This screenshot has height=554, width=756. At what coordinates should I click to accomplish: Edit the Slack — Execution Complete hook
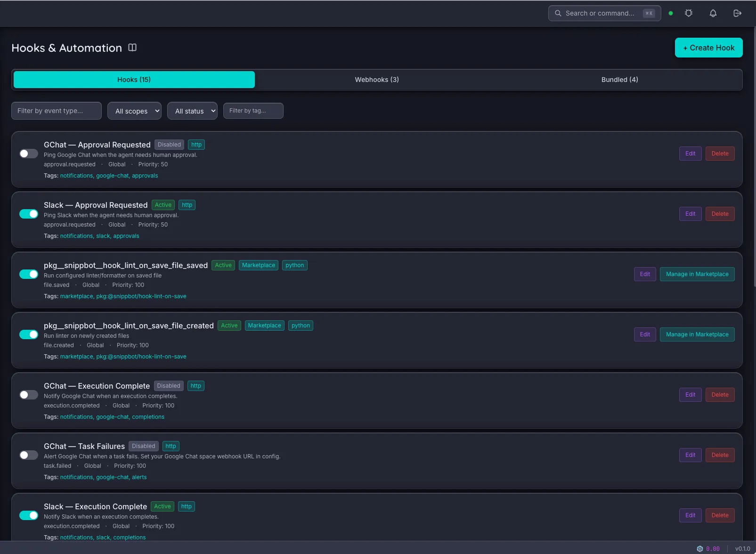click(x=691, y=515)
